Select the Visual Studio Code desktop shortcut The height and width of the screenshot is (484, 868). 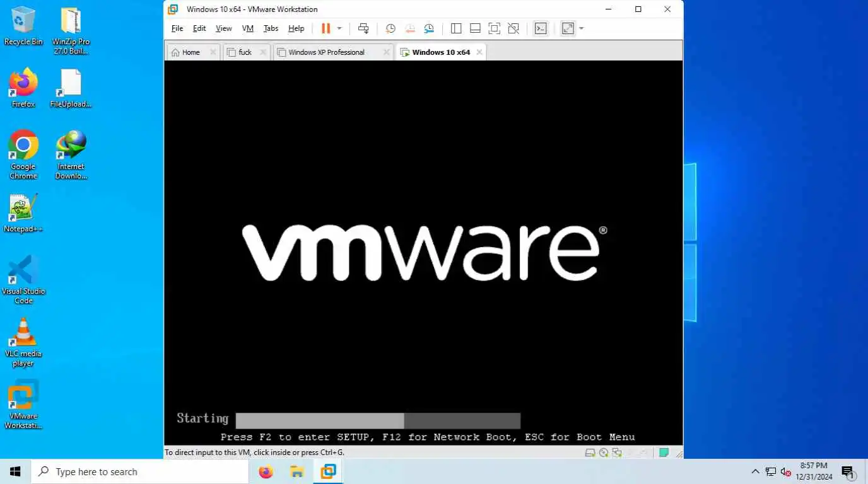(x=23, y=280)
